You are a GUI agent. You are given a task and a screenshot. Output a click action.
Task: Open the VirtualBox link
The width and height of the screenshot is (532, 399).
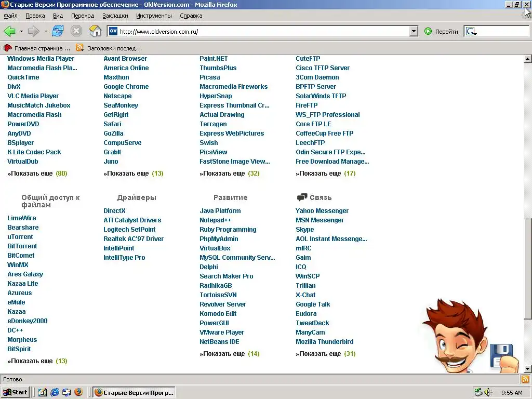(x=215, y=248)
